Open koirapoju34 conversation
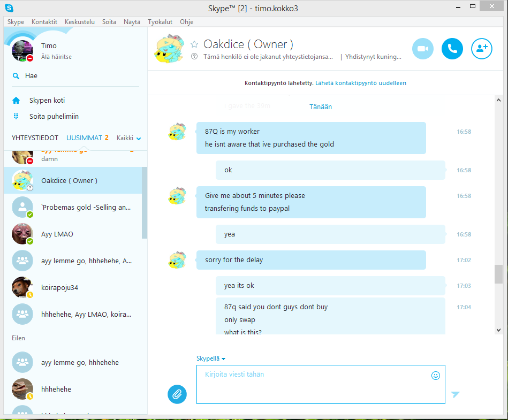The width and height of the screenshot is (508, 420). pyautogui.click(x=73, y=287)
